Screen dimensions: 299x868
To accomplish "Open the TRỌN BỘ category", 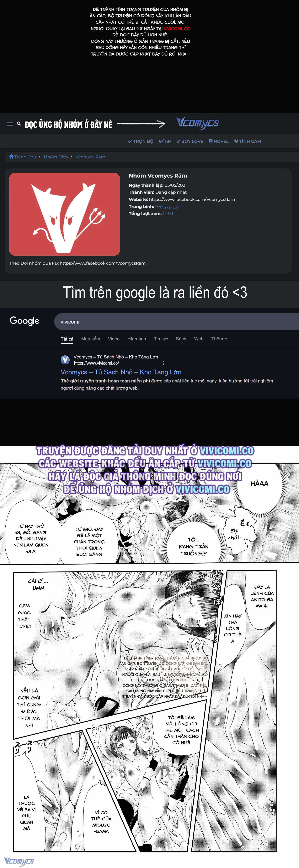I will coord(141,141).
